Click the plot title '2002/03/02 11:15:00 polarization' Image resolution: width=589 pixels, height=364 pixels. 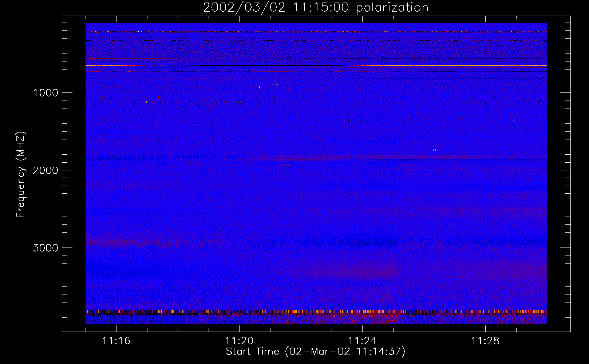pyautogui.click(x=316, y=8)
